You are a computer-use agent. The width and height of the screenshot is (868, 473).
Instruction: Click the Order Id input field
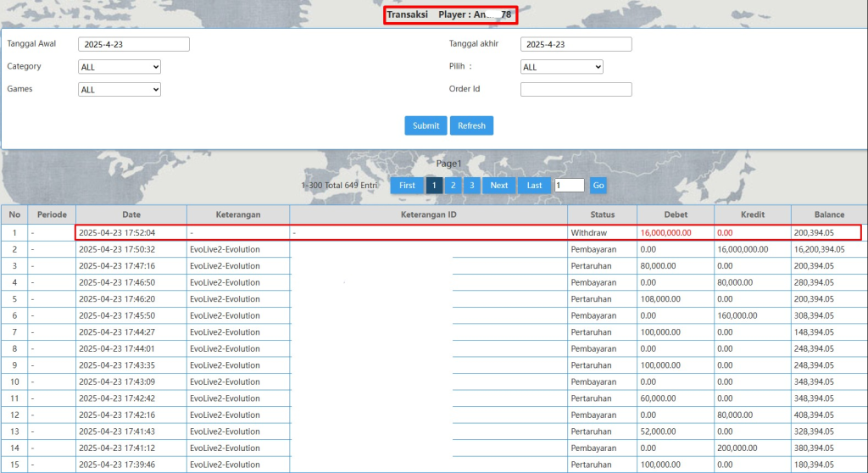click(x=576, y=89)
